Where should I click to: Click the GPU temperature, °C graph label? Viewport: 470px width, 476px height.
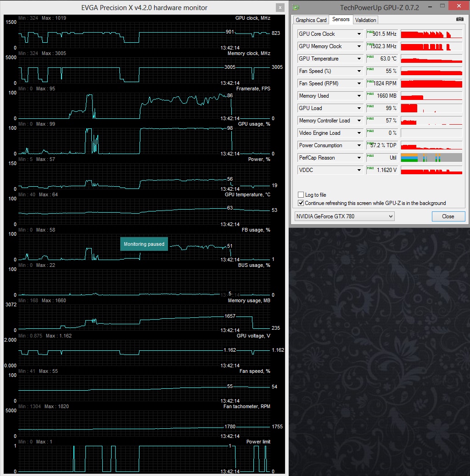(x=247, y=194)
